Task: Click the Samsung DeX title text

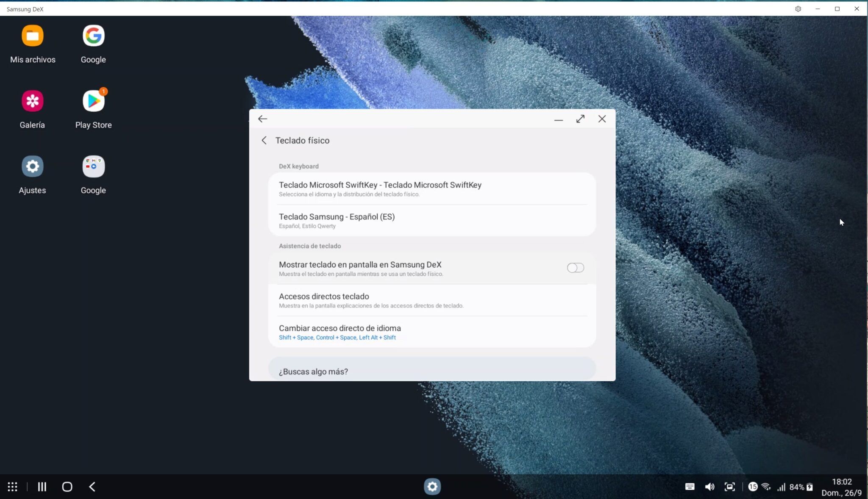Action: tap(25, 9)
